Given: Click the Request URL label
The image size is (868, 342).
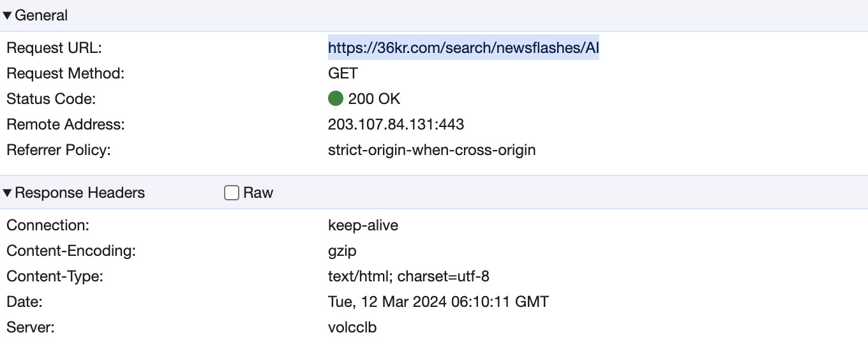Looking at the screenshot, I should point(54,48).
